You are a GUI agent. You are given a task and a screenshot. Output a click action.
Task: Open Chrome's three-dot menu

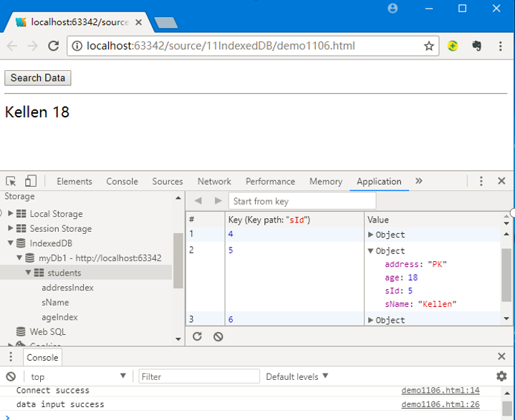point(500,46)
